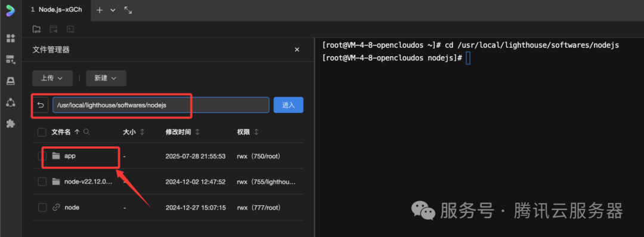The width and height of the screenshot is (644, 237).
Task: Check the box for the node link
Action: coord(42,207)
